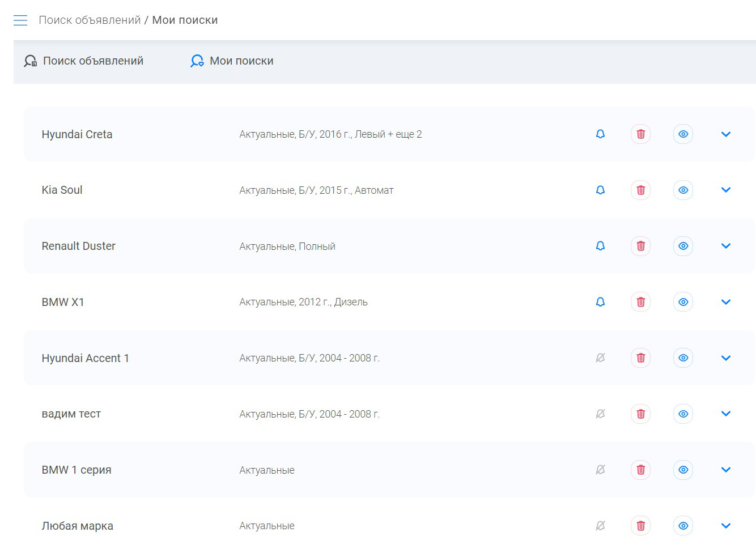
Task: Delete the Hyundai Creta search
Action: [x=641, y=134]
